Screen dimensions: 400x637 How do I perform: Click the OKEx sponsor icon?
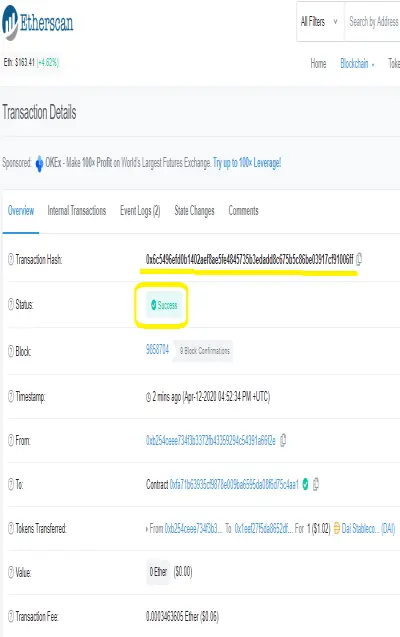pos(39,163)
